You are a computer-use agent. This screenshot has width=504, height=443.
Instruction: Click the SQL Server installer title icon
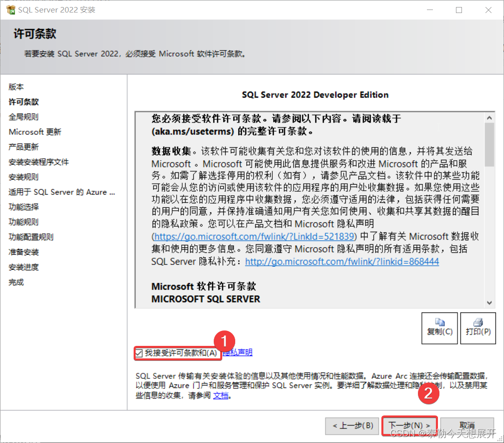pyautogui.click(x=11, y=10)
